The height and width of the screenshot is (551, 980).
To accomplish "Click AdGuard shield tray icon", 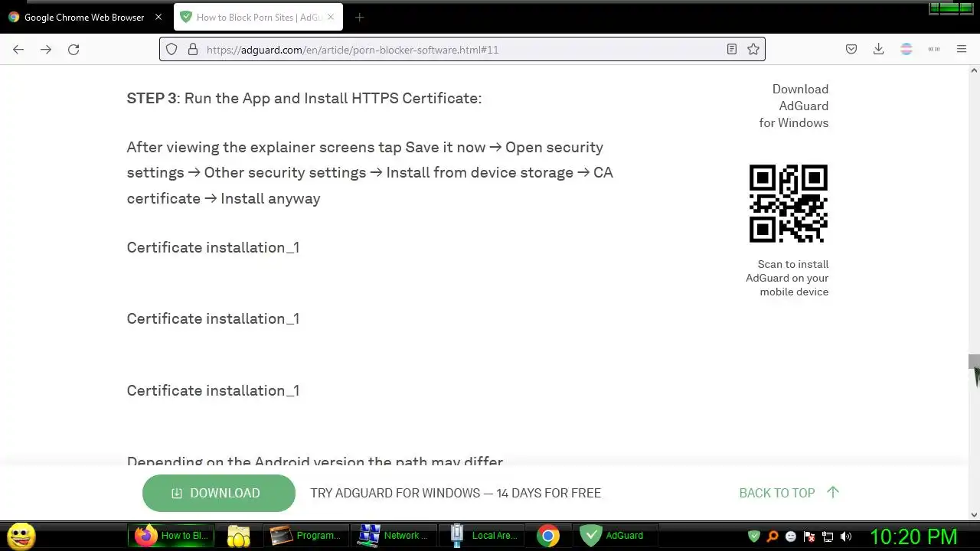I will (x=754, y=536).
